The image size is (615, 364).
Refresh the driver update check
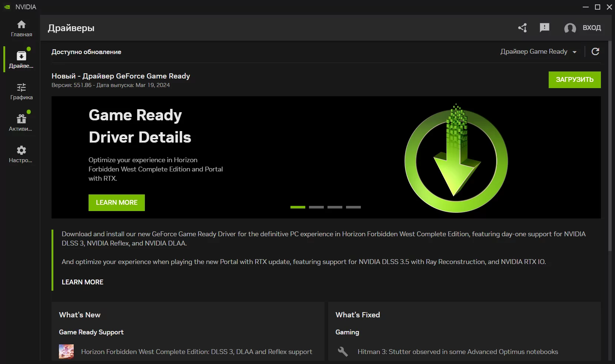pyautogui.click(x=595, y=51)
